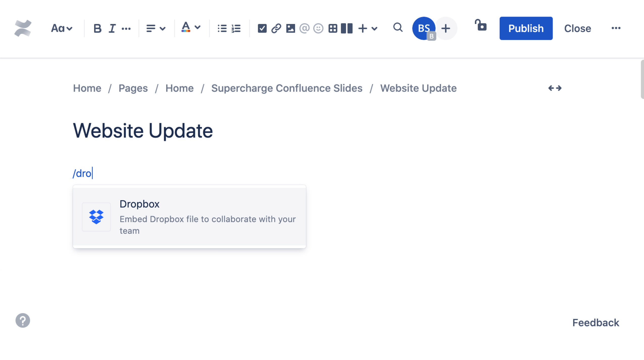Click the Insert table icon
The height and width of the screenshot is (360, 644).
point(332,28)
